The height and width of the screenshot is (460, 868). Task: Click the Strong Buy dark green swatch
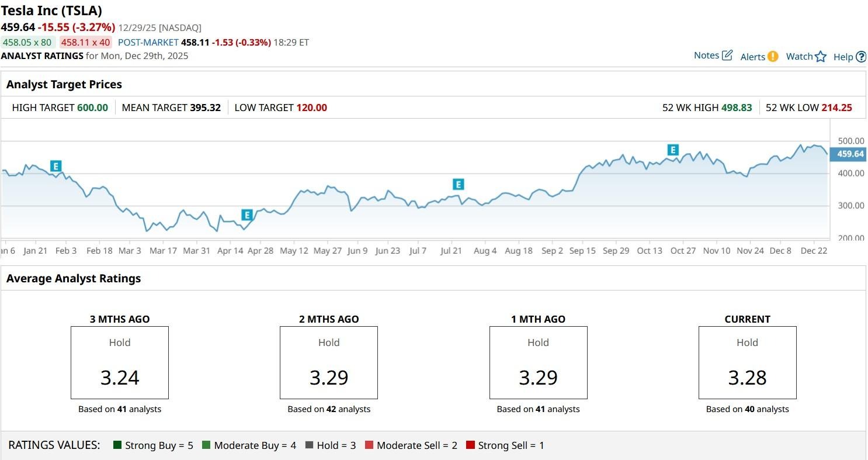tap(117, 445)
